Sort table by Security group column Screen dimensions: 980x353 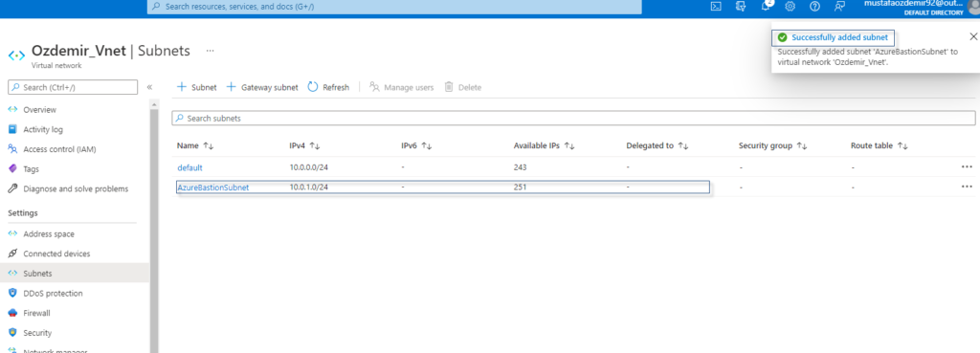(x=772, y=145)
